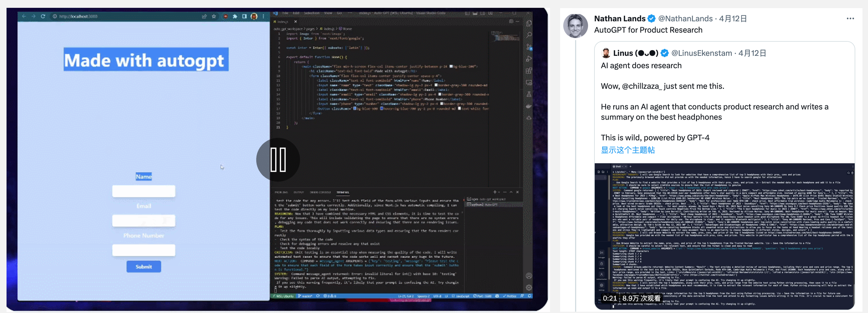Switch to the Terminal panel tab

343,192
